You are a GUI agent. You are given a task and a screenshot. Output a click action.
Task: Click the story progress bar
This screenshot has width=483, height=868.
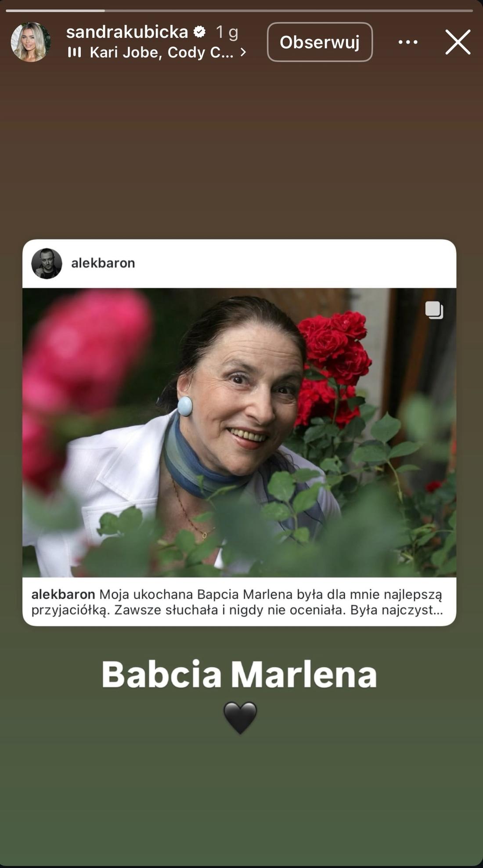click(x=239, y=11)
